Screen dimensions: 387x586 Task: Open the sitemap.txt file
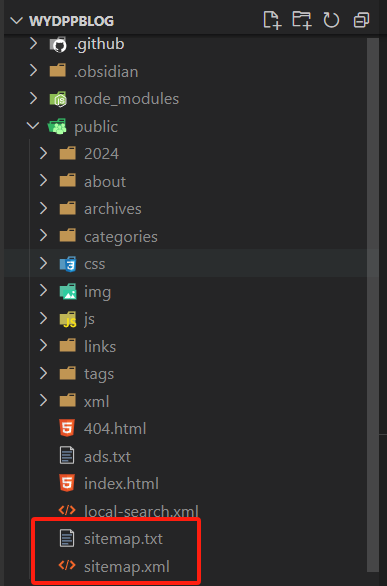point(124,539)
